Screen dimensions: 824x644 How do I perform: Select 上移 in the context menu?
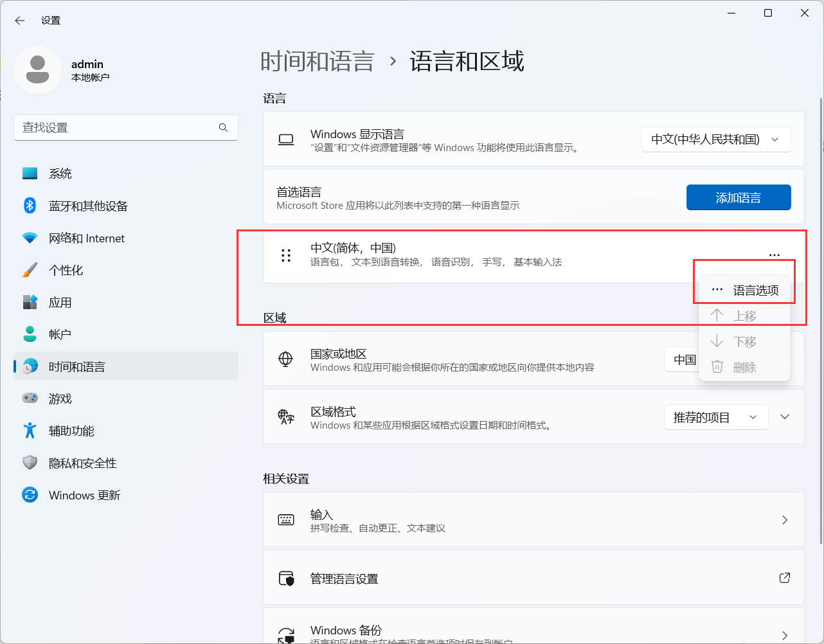tap(744, 316)
